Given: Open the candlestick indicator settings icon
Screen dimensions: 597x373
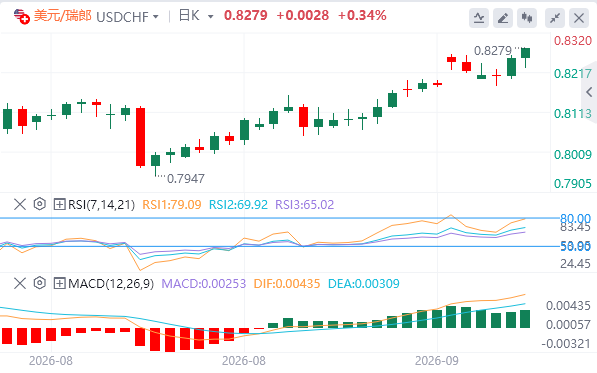Looking at the screenshot, I should (527, 18).
